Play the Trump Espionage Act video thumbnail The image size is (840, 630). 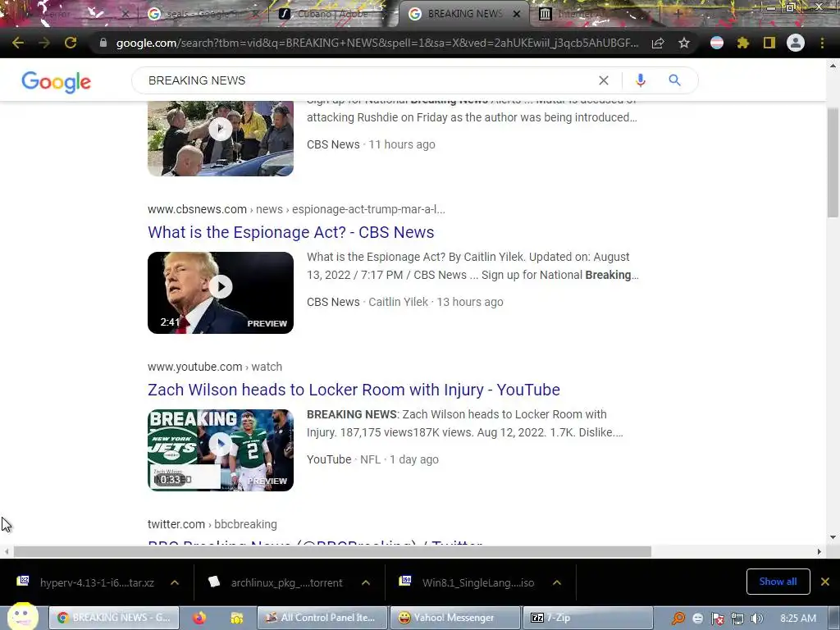[221, 293]
